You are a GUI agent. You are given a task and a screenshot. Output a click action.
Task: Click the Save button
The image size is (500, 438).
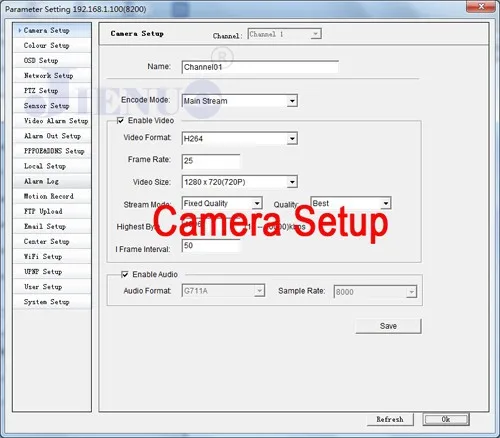click(388, 326)
